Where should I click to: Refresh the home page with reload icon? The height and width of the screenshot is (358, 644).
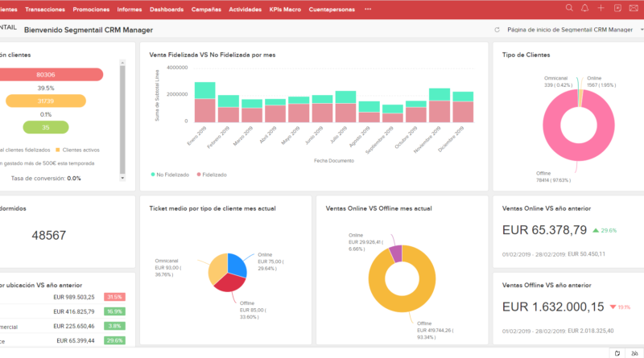(497, 30)
